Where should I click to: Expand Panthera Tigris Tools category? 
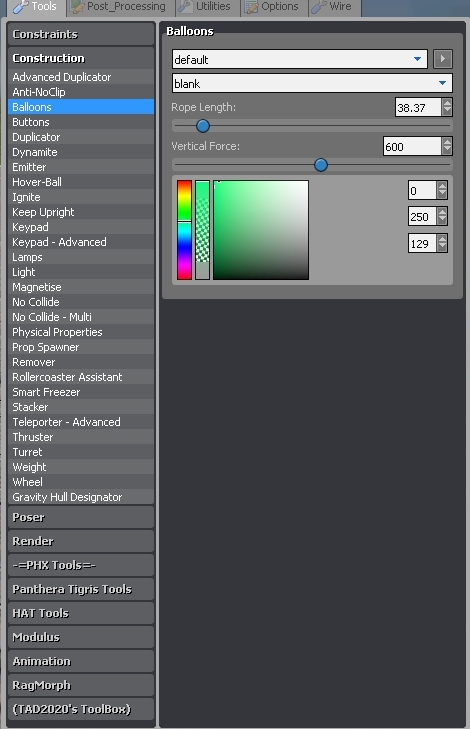click(x=81, y=589)
